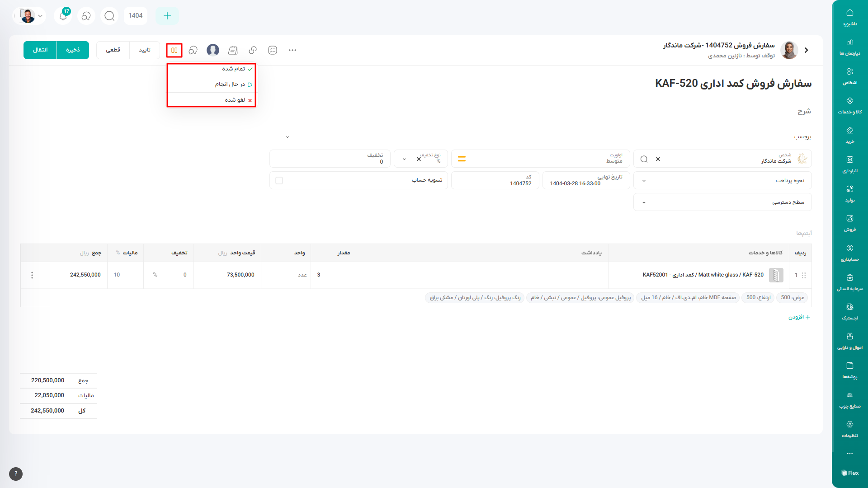Open the انبارداری sidebar module
The height and width of the screenshot is (488, 868).
point(849,164)
